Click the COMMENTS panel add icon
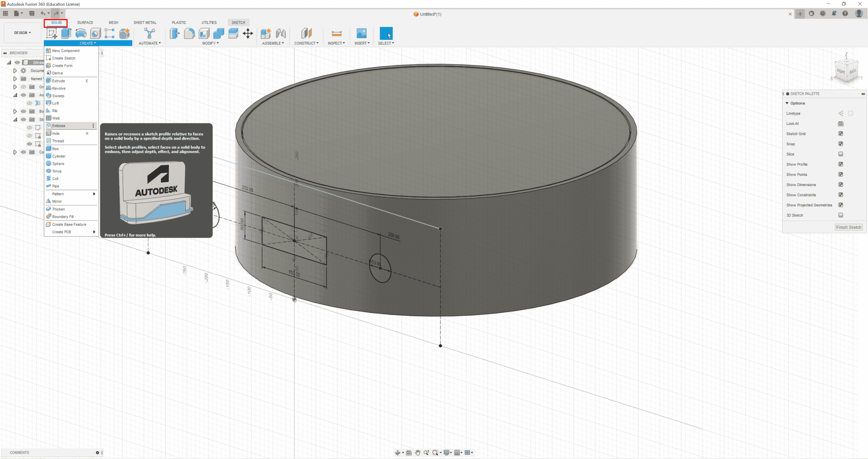 [x=97, y=453]
